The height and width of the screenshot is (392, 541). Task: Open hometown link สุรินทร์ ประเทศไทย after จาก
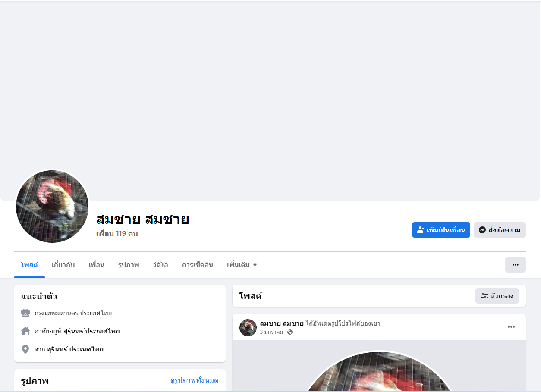(x=75, y=349)
